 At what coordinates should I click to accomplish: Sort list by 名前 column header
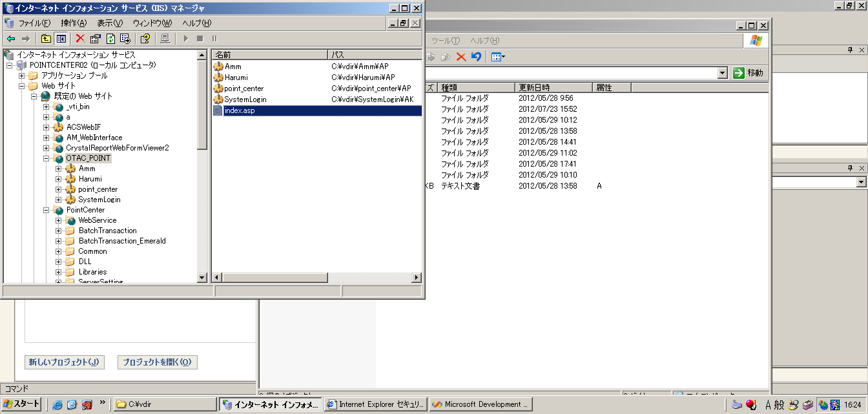(270, 55)
